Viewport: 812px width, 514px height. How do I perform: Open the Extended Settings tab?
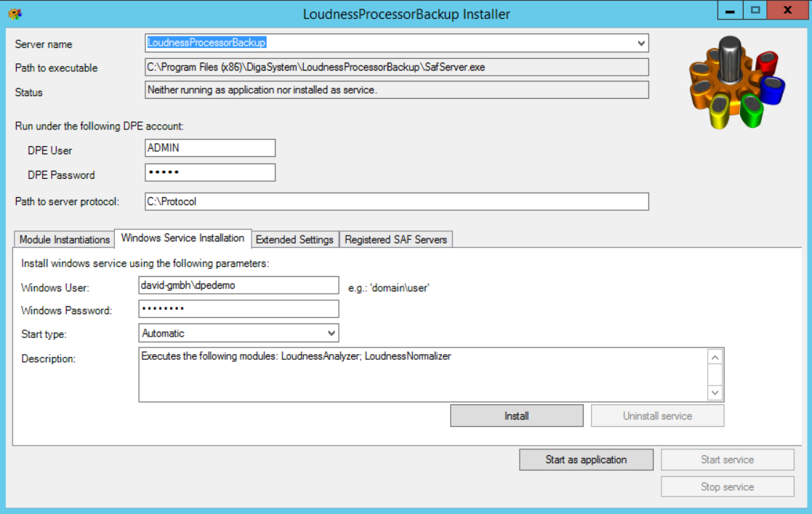tap(294, 239)
